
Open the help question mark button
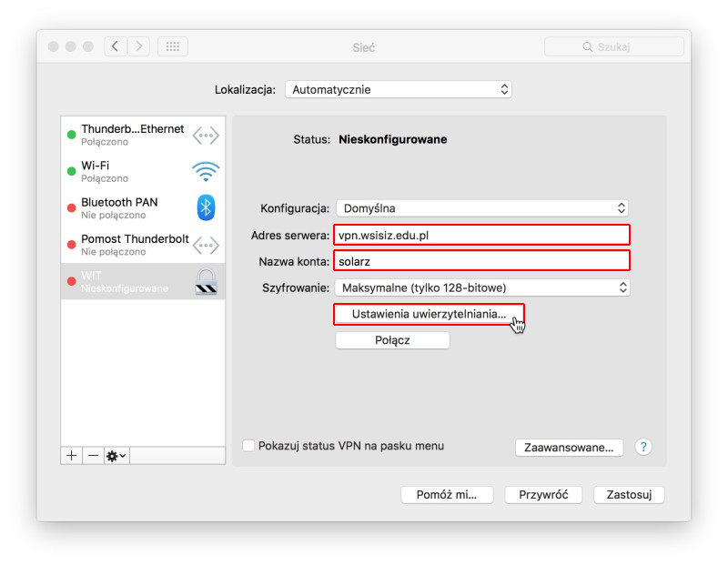coord(643,447)
